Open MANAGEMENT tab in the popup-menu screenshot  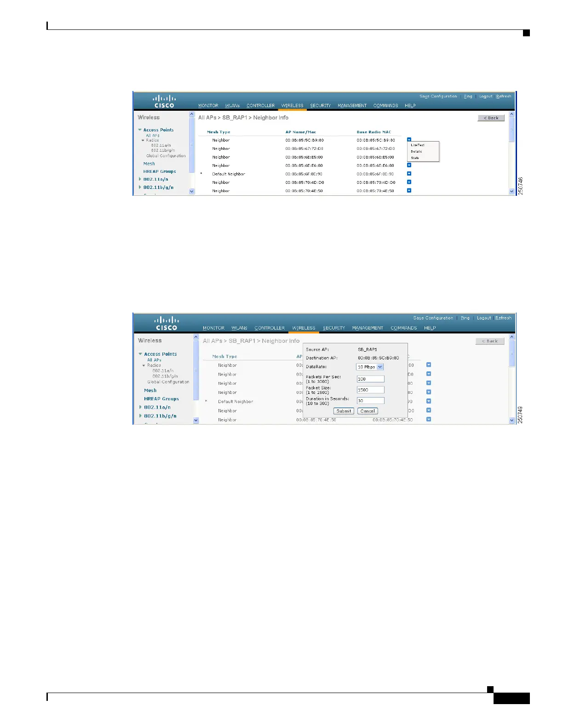coord(352,106)
